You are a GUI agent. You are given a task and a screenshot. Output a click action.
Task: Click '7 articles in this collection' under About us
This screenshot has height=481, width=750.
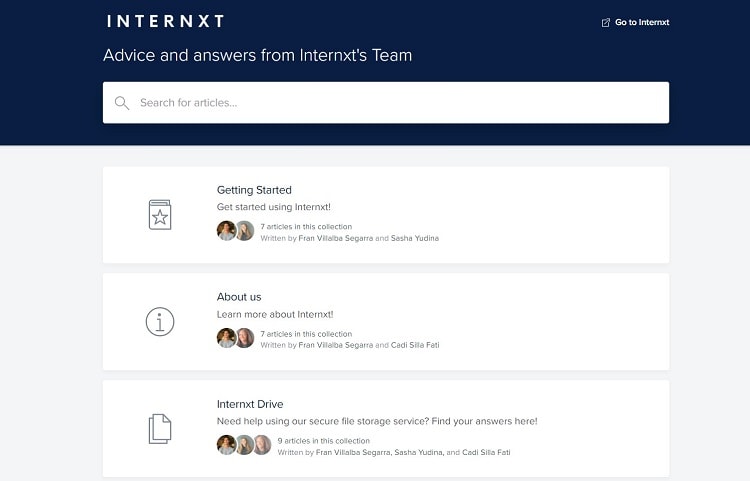click(306, 334)
